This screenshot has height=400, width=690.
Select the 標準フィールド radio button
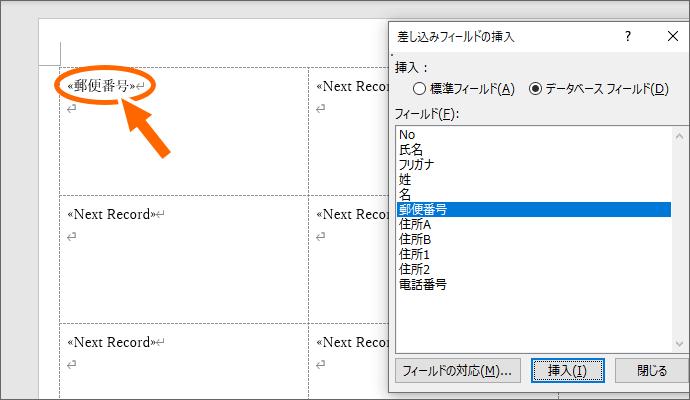419,89
